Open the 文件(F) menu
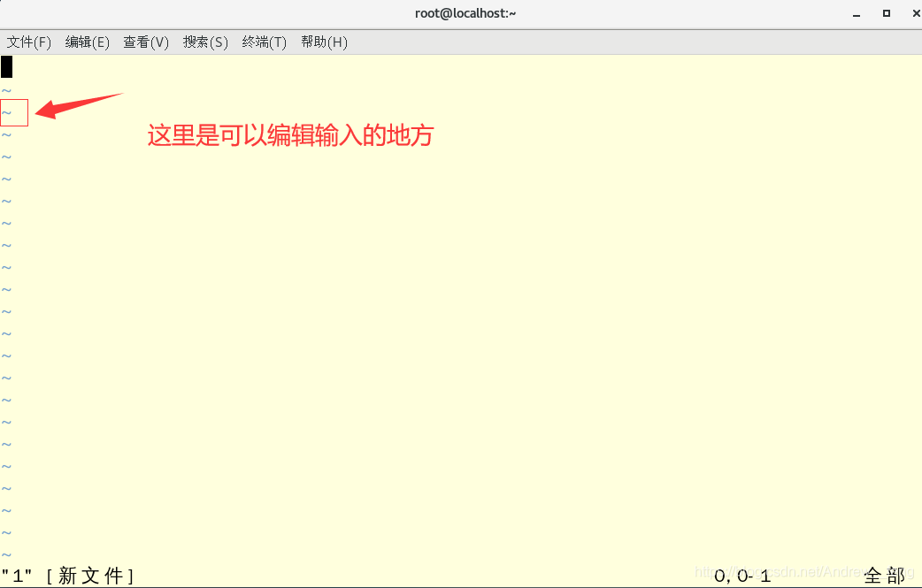 28,42
